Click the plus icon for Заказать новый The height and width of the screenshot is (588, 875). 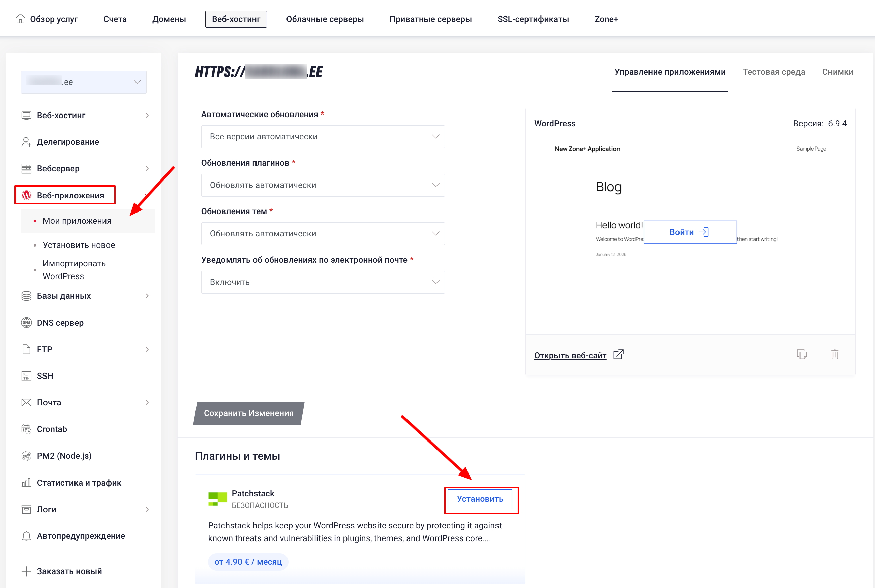(x=26, y=571)
